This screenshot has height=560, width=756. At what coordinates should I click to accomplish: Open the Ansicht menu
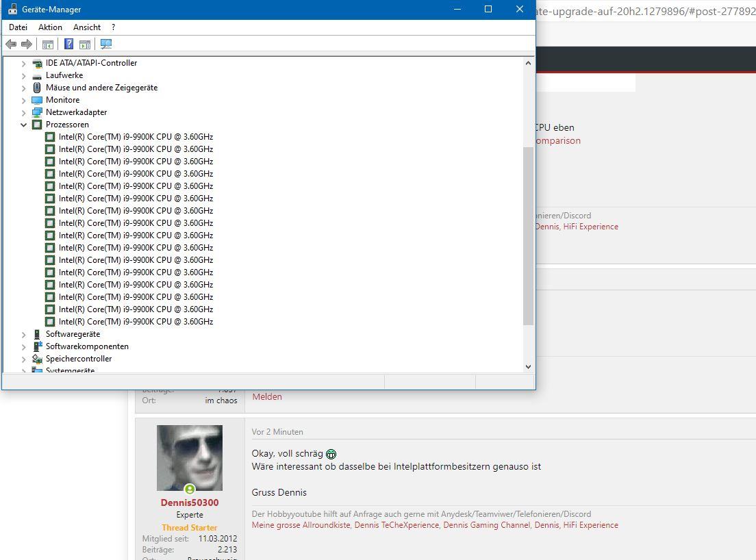(x=87, y=27)
